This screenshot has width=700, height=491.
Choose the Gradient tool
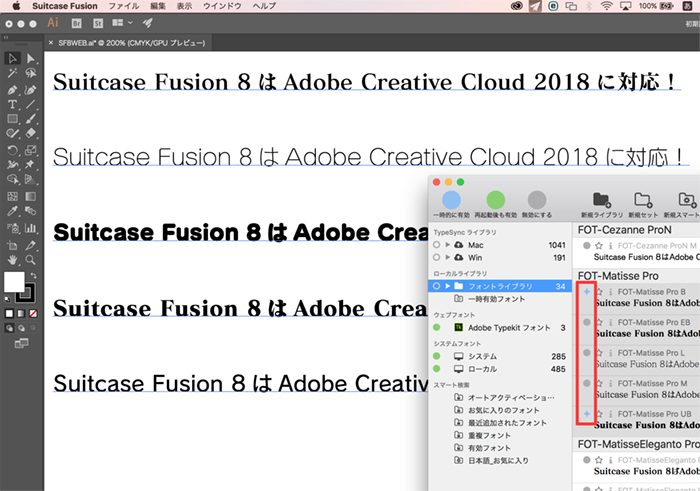[30, 196]
